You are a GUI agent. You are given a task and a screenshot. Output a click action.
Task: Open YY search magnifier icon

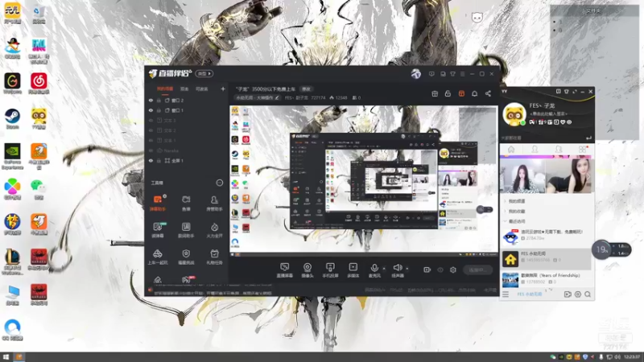click(x=588, y=294)
